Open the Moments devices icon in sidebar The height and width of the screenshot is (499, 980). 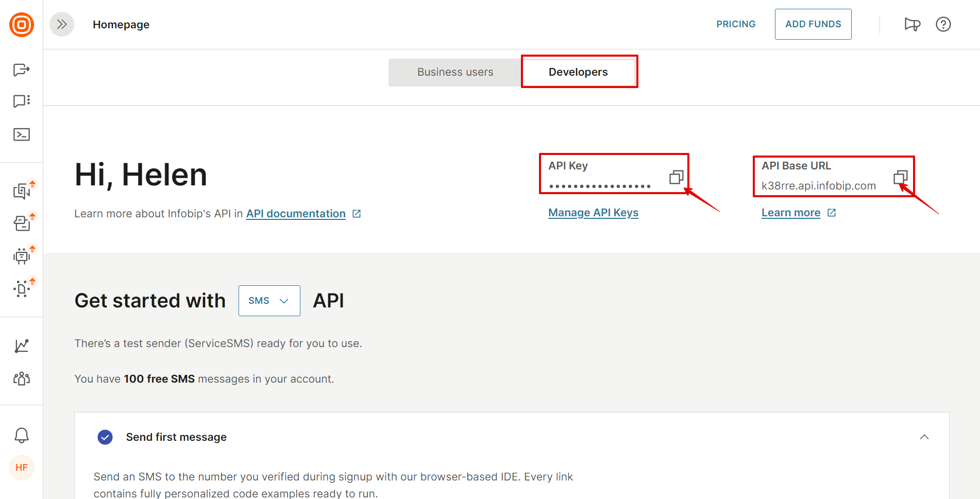coord(22,191)
